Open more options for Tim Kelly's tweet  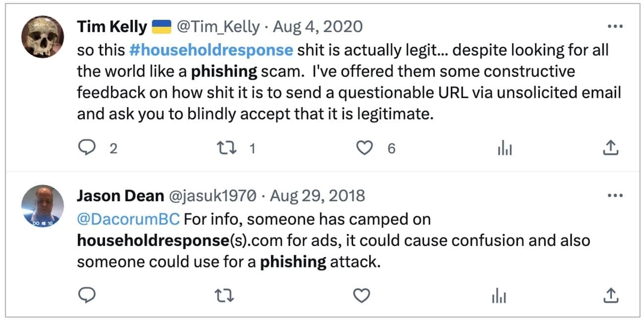click(x=614, y=26)
